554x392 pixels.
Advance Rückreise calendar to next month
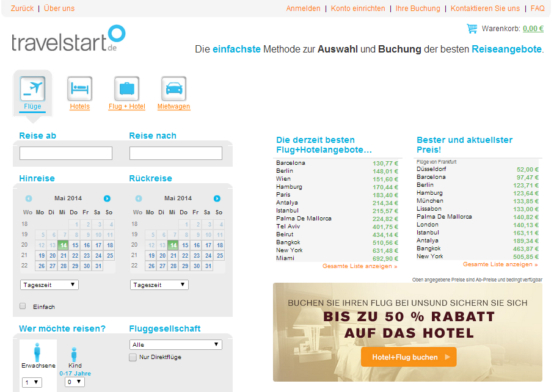(x=217, y=198)
